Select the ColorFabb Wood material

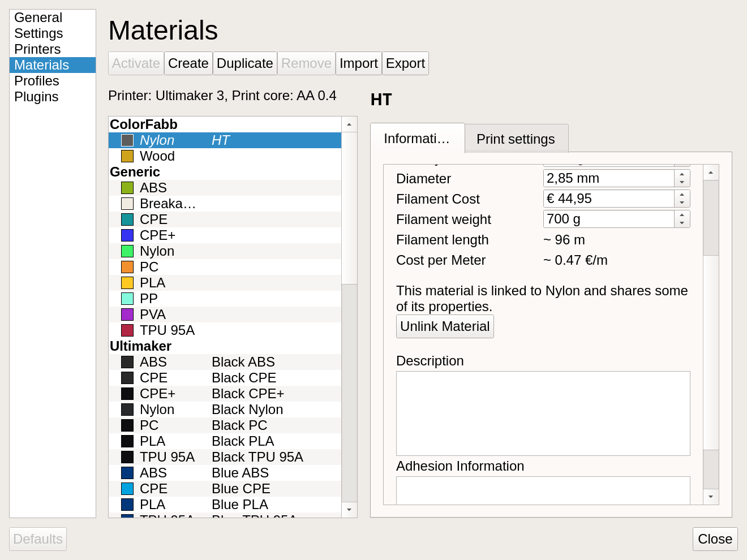pos(157,156)
